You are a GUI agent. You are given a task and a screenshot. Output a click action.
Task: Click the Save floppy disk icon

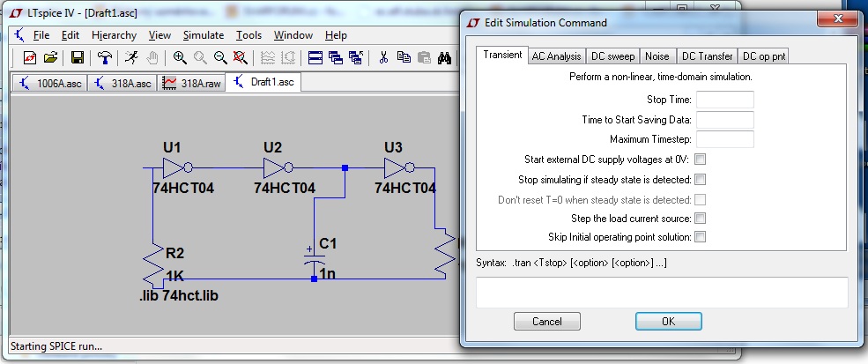77,57
